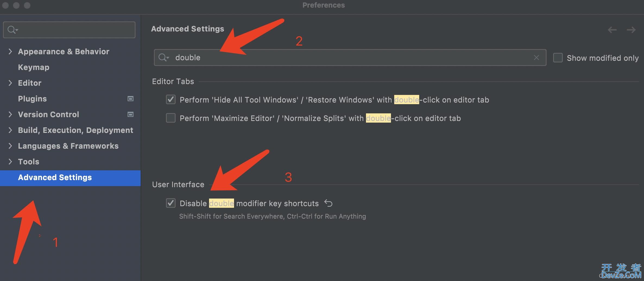Viewport: 644px width, 281px height.
Task: Open the Keymap settings page
Action: click(34, 67)
